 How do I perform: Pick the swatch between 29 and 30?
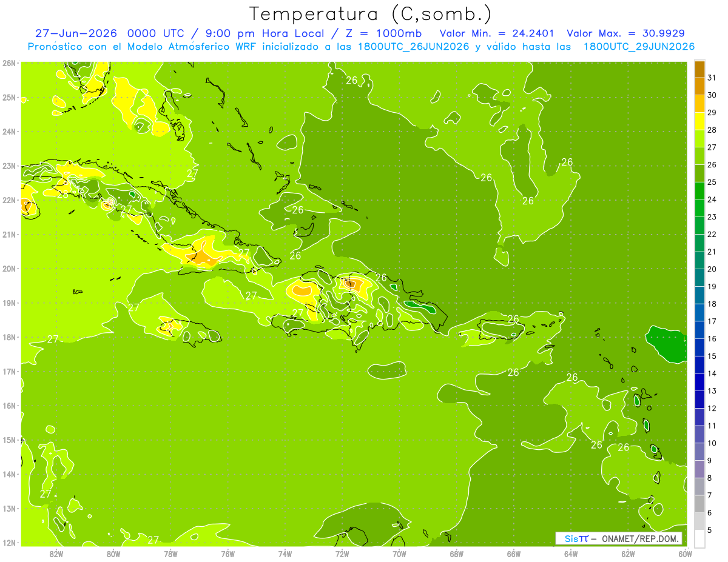699,104
